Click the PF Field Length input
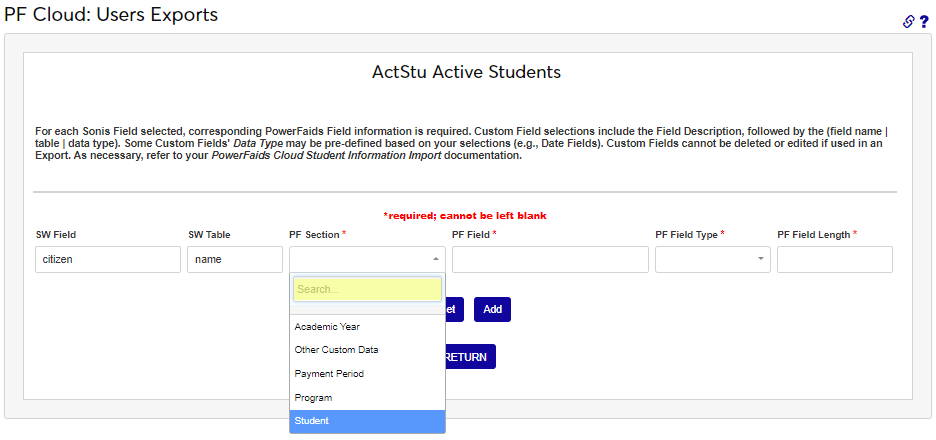 tap(834, 259)
